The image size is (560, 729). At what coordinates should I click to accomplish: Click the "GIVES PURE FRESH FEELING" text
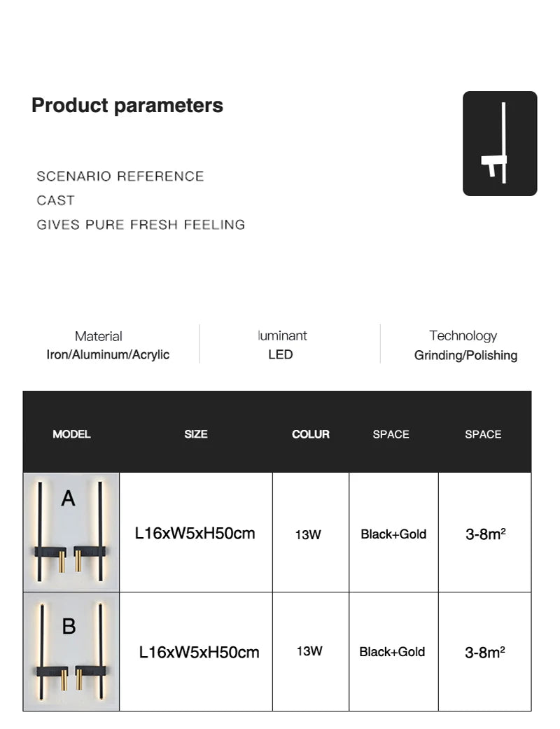(x=141, y=225)
